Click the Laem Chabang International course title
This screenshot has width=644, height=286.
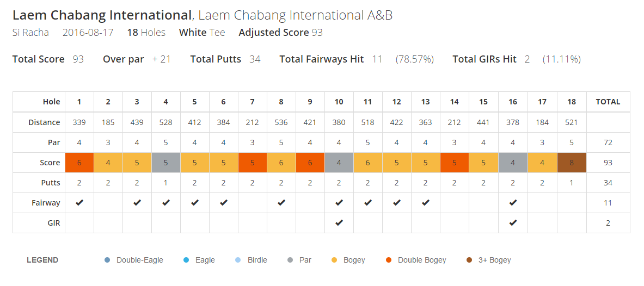(x=102, y=15)
